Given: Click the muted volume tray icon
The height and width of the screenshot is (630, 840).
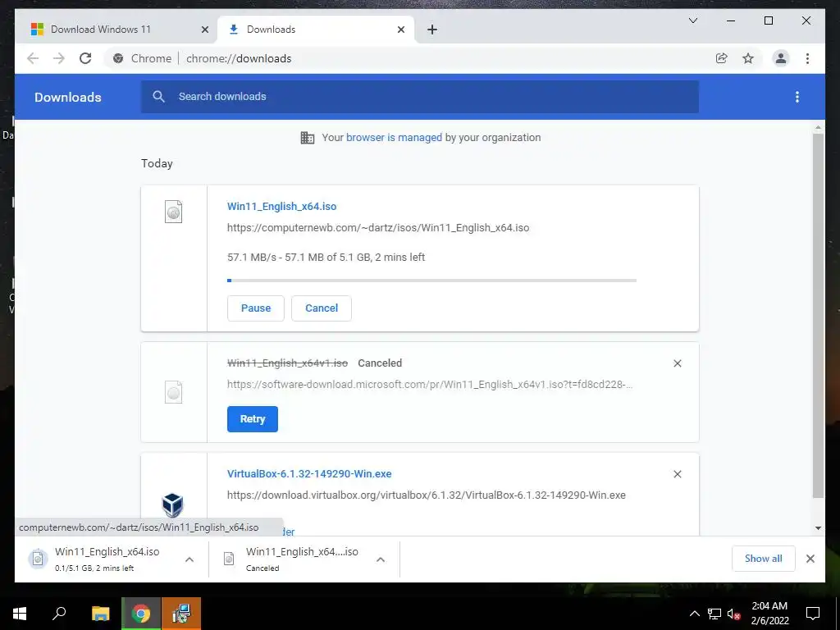Looking at the screenshot, I should pyautogui.click(x=733, y=614).
